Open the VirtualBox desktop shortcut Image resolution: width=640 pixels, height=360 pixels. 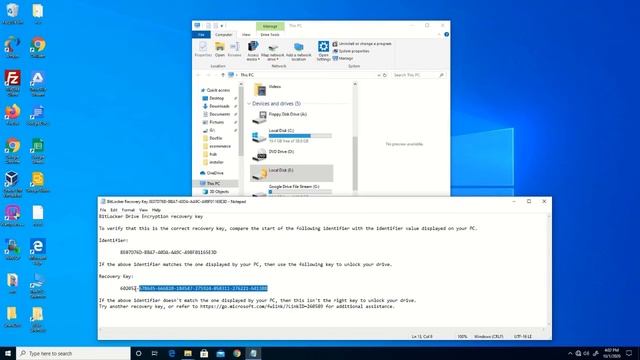click(12, 184)
